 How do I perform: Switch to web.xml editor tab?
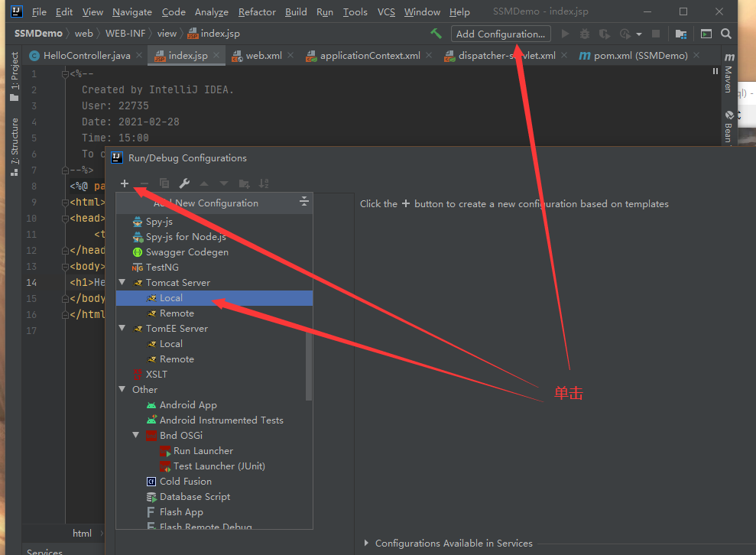[263, 56]
